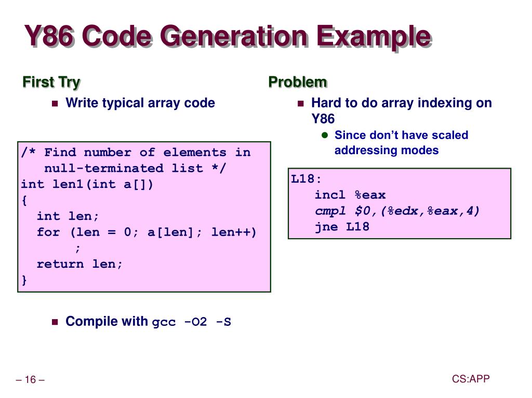Screen dimensions: 532x398
Task: Click comment line "/* Find number of elements in"
Action: (x=136, y=152)
